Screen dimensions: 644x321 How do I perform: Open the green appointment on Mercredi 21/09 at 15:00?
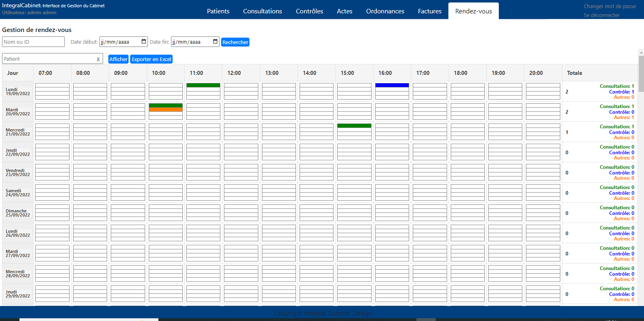click(x=354, y=125)
